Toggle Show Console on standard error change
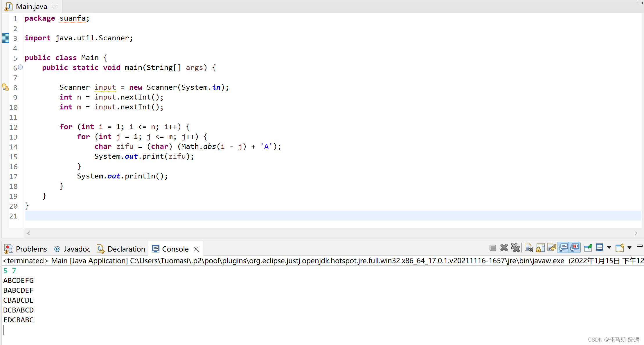This screenshot has height=345, width=644. point(575,248)
